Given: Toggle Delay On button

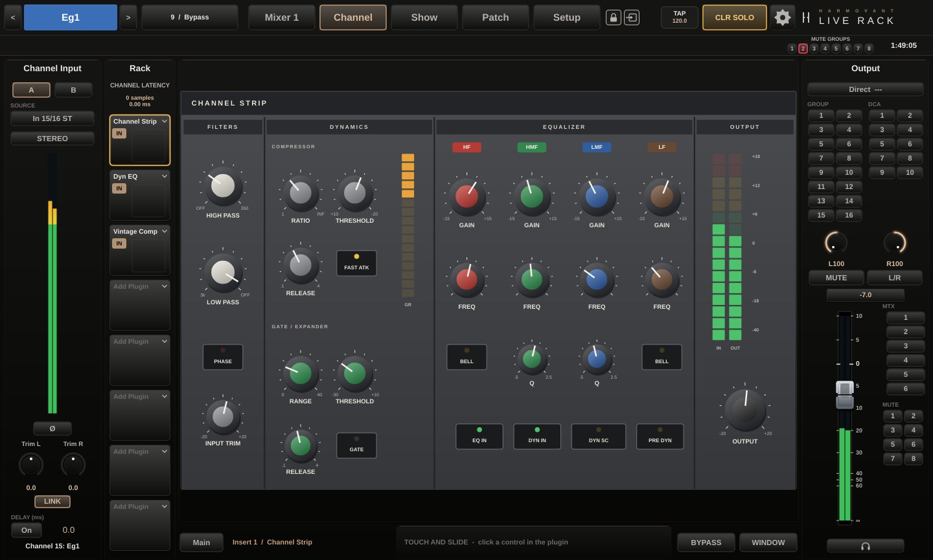Looking at the screenshot, I should coord(27,530).
